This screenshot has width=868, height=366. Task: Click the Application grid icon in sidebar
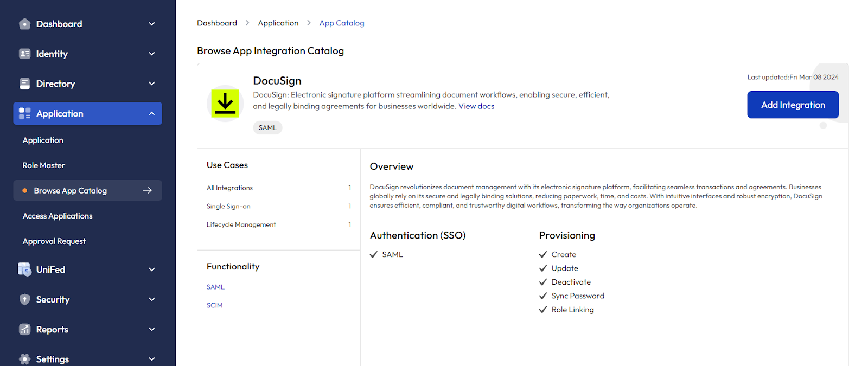24,113
